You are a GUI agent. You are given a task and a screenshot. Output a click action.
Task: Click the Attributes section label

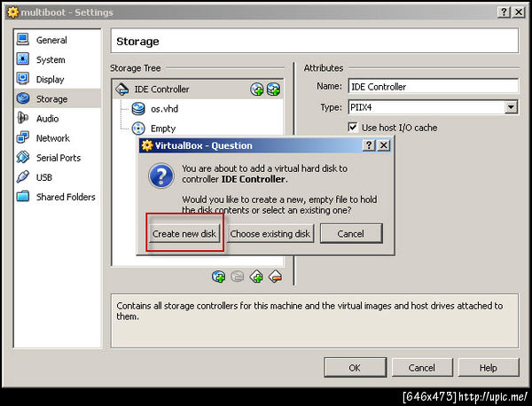click(x=324, y=68)
